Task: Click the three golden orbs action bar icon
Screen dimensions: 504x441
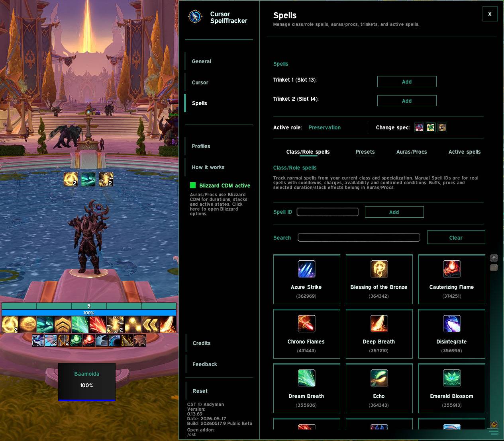Action: point(133,325)
